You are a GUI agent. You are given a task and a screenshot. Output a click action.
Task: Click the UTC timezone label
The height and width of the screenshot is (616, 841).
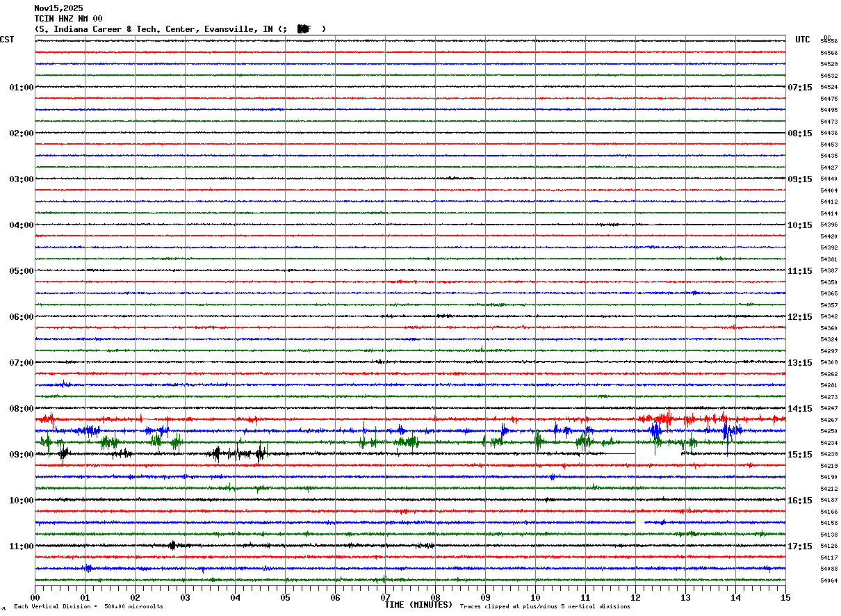point(803,40)
